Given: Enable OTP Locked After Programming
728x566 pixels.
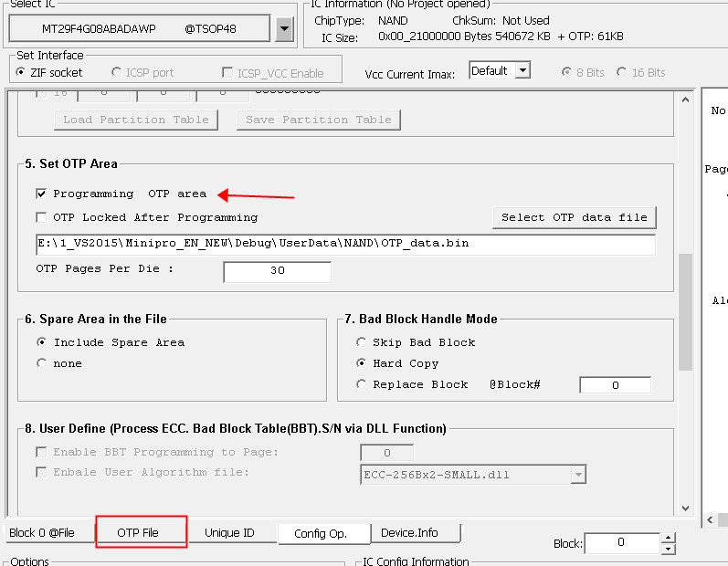Looking at the screenshot, I should (41, 218).
